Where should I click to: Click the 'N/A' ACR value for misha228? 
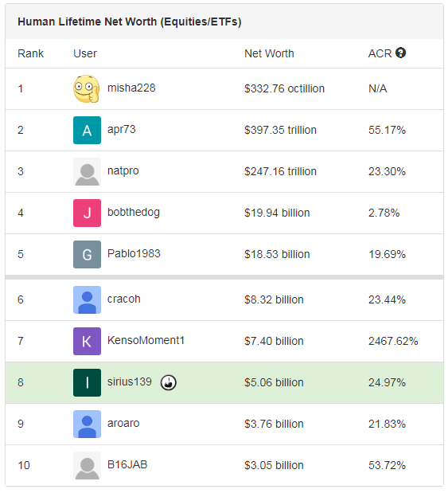click(378, 88)
